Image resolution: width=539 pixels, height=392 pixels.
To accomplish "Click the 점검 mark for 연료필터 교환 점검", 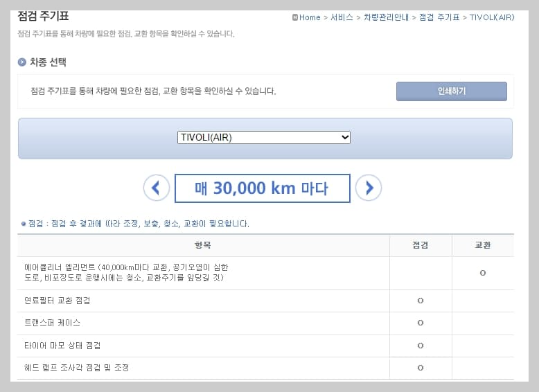I will coord(421,301).
